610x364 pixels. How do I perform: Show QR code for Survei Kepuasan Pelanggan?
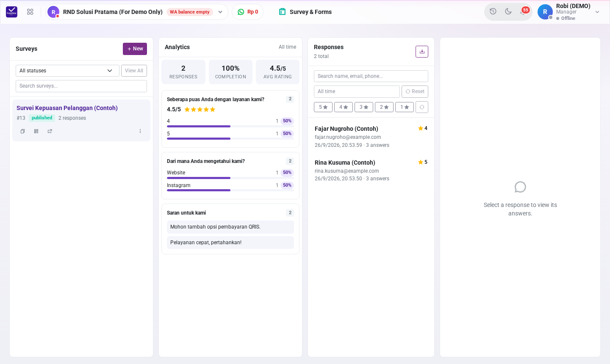36,131
